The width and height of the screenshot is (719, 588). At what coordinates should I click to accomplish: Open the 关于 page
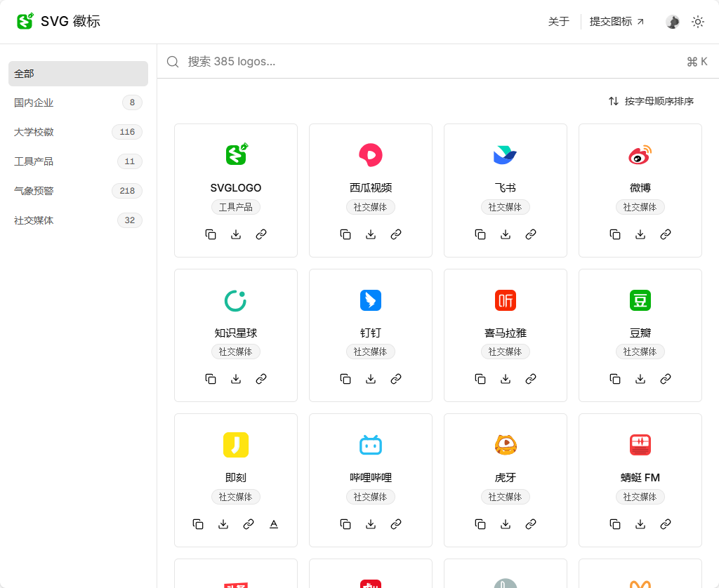pos(558,22)
